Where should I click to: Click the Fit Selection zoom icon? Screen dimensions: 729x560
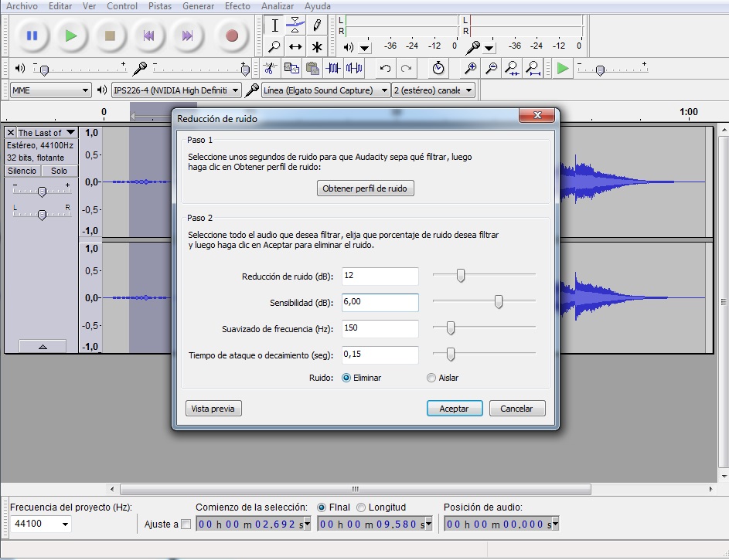512,69
